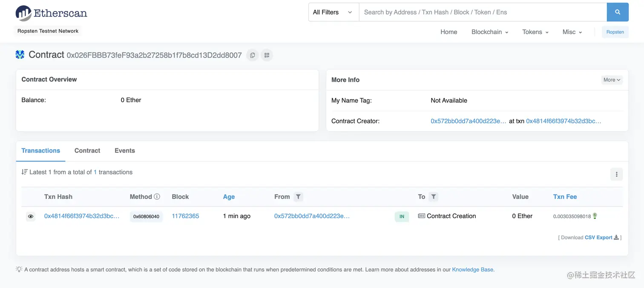The width and height of the screenshot is (644, 288).
Task: Click the Ropsten network button
Action: click(x=615, y=32)
